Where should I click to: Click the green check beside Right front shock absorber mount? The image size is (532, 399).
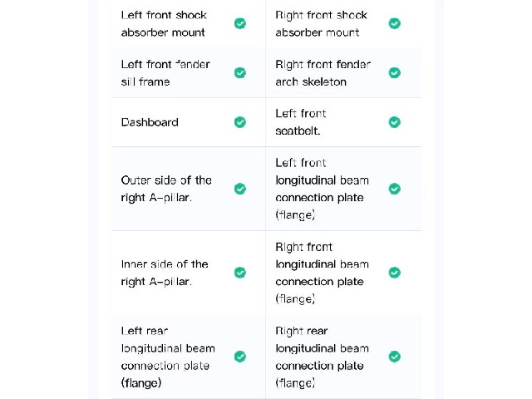click(395, 23)
